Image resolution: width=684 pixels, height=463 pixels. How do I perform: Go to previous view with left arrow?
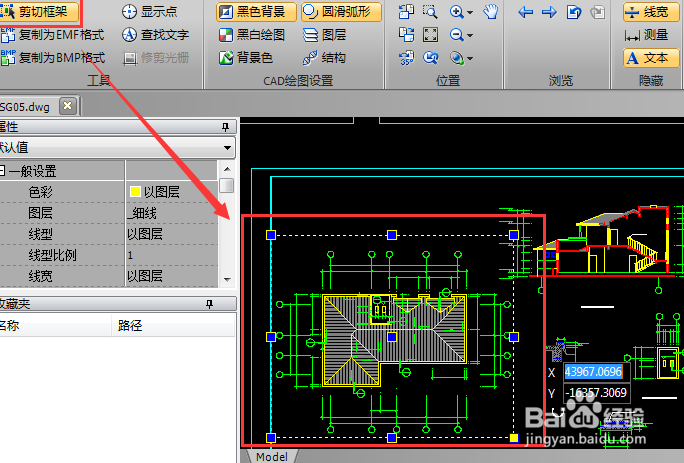click(526, 12)
